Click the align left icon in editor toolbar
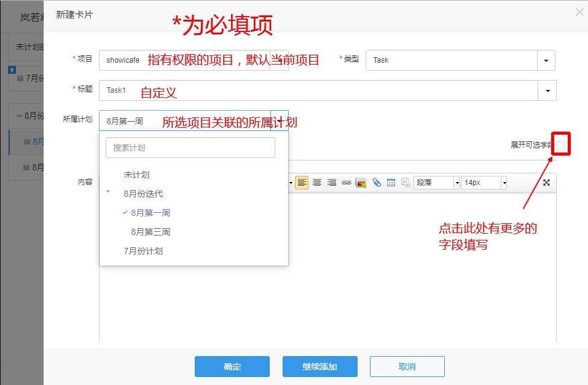Image resolution: width=588 pixels, height=385 pixels. coord(302,183)
